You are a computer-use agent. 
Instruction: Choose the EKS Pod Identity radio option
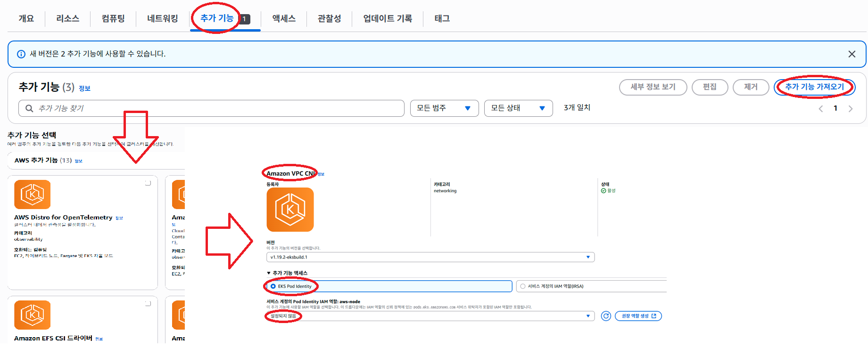point(273,286)
